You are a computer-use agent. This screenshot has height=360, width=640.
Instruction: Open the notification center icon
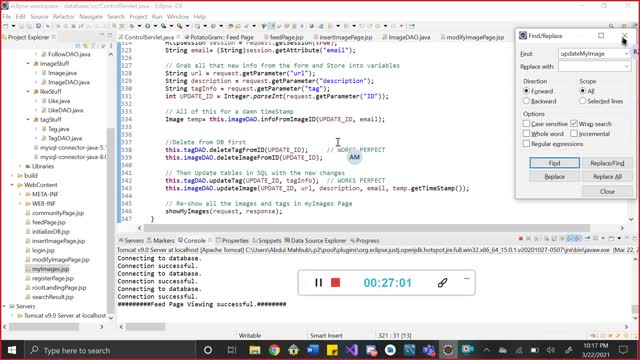tap(623, 350)
